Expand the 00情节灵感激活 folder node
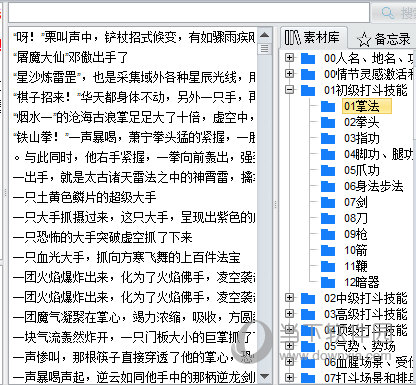The width and height of the screenshot is (416, 385). coord(290,74)
